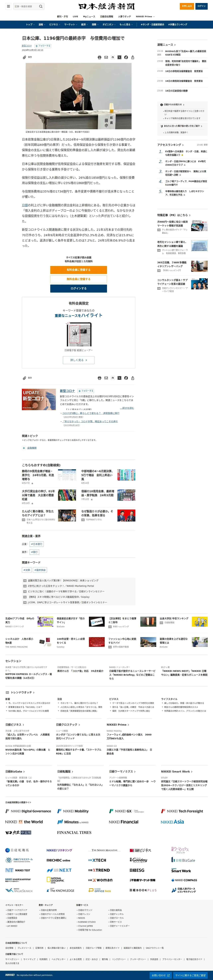
Task: Click upload-share icon after the article body
Action: (x=133, y=378)
